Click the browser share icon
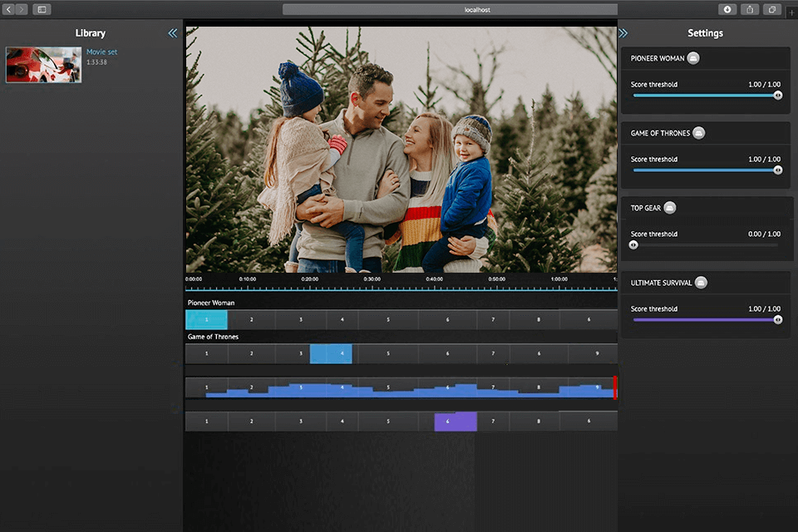The width and height of the screenshot is (798, 532). coord(750,9)
